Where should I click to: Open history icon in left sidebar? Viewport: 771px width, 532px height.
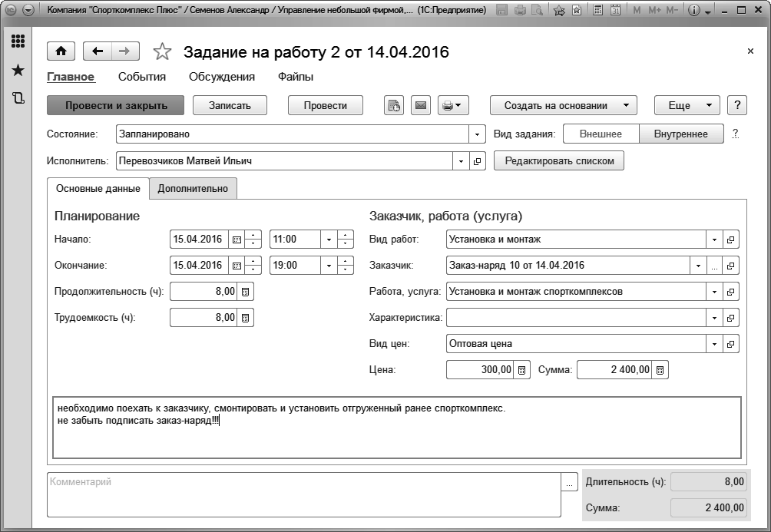[18, 97]
